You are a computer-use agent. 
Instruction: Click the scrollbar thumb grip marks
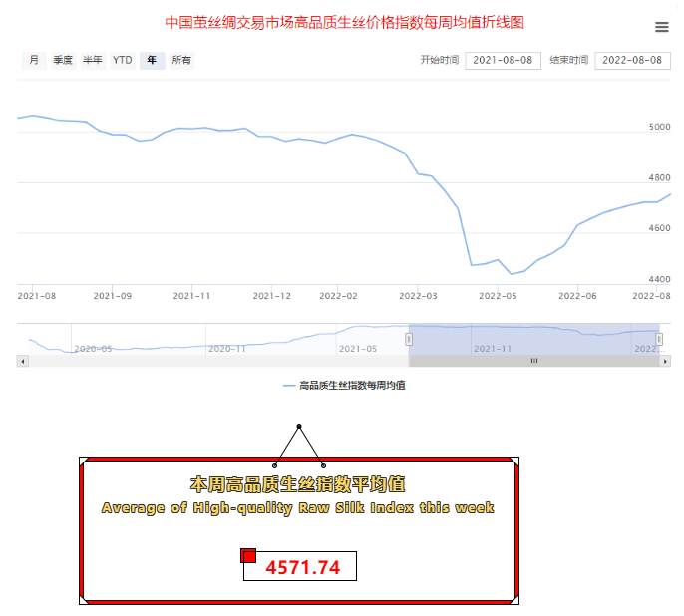tap(533, 361)
